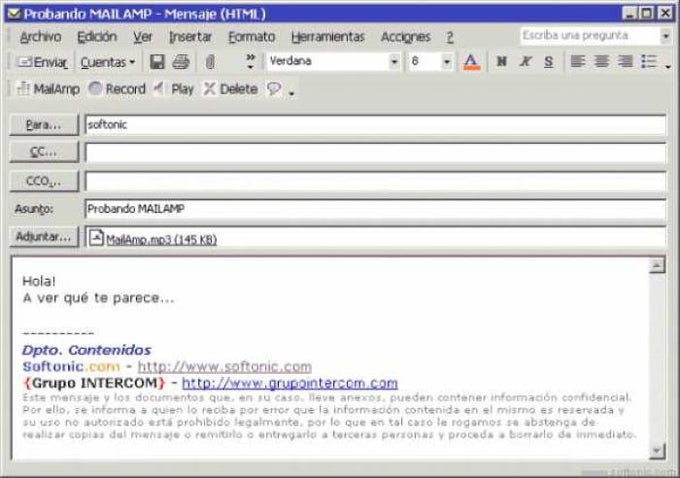Open the http://www.grupointercom.com link
This screenshot has height=478, width=680.
pyautogui.click(x=290, y=383)
